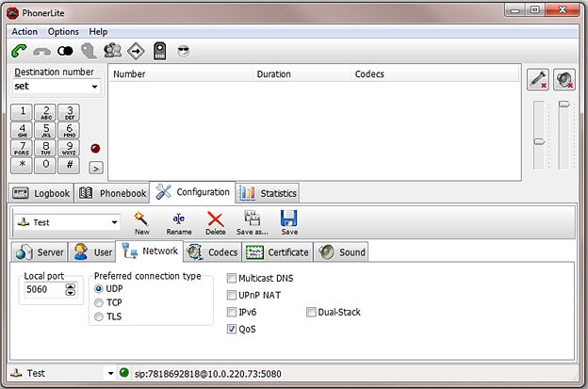Open the Help menu
588x389 pixels.
[98, 32]
